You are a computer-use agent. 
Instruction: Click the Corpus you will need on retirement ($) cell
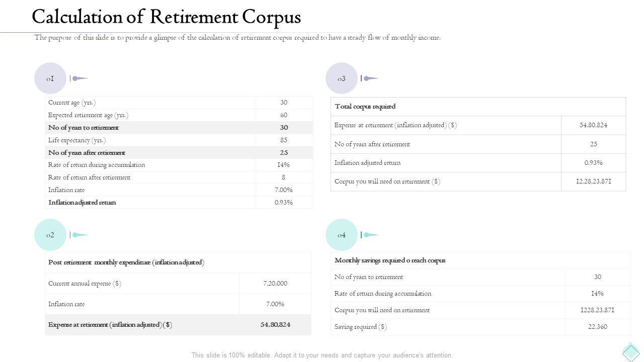(x=387, y=182)
